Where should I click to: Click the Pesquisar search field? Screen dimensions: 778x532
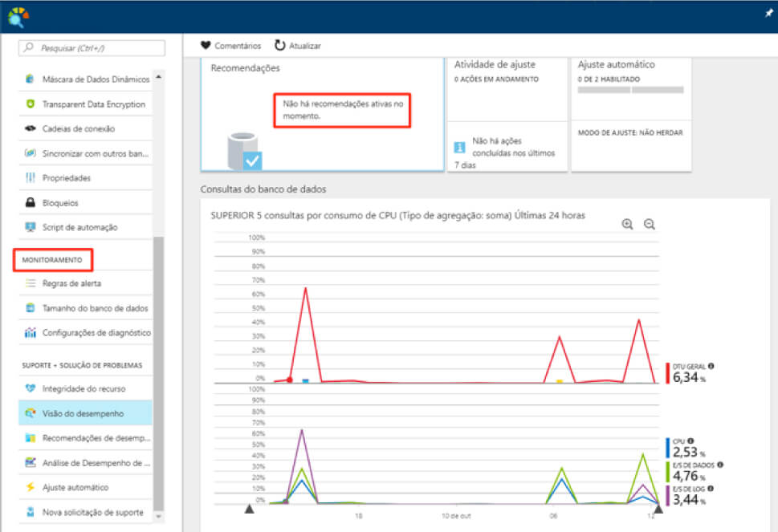[92, 48]
